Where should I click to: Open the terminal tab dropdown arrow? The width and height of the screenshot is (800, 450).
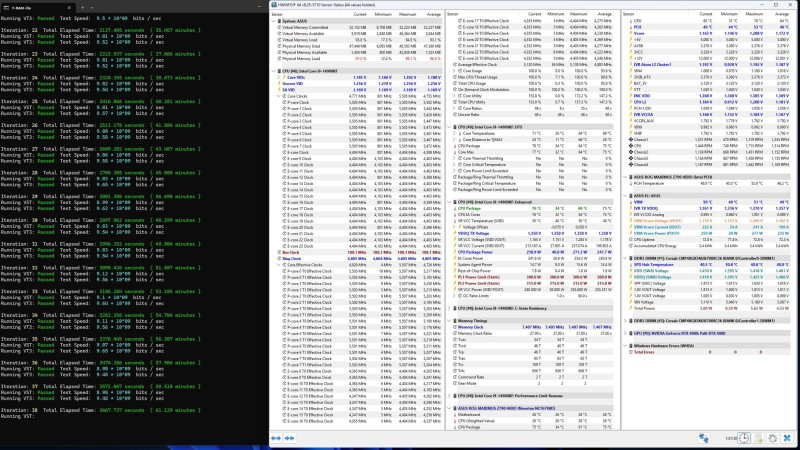point(92,8)
